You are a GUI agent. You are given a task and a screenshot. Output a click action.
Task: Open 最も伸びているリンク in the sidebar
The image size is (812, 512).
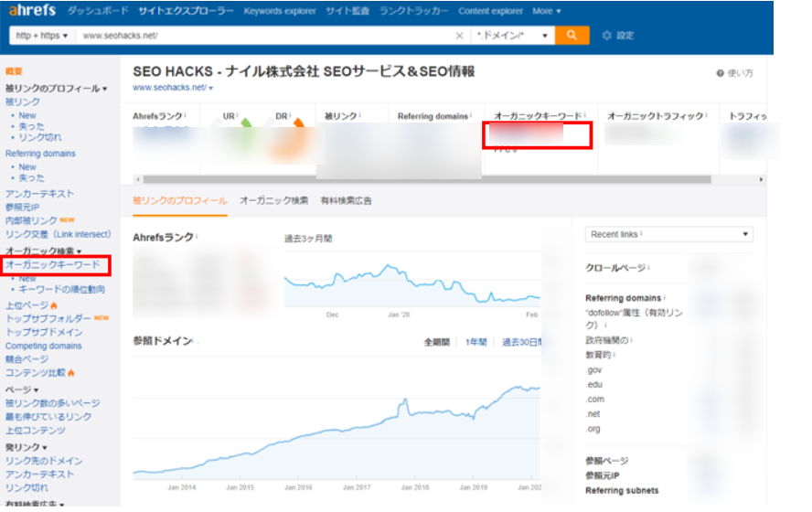48,416
